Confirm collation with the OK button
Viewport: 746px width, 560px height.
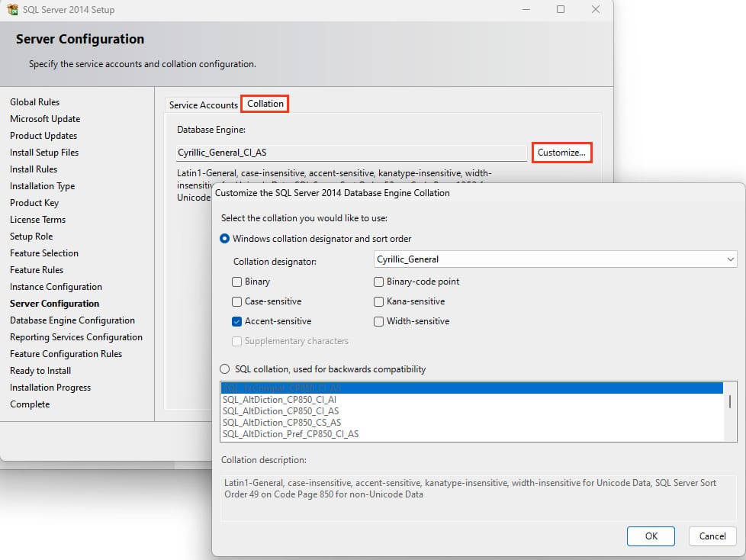(x=651, y=536)
